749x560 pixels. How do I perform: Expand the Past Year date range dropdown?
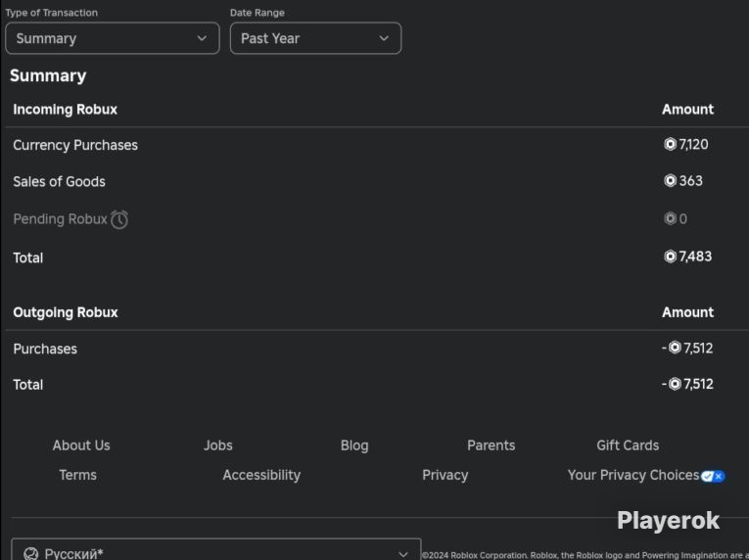click(x=315, y=38)
